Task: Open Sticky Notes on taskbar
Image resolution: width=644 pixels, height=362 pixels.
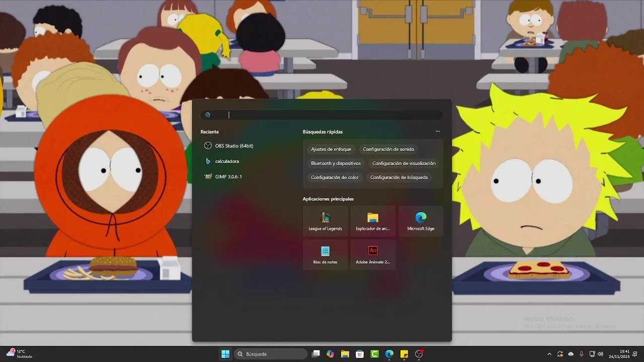Action: (404, 354)
